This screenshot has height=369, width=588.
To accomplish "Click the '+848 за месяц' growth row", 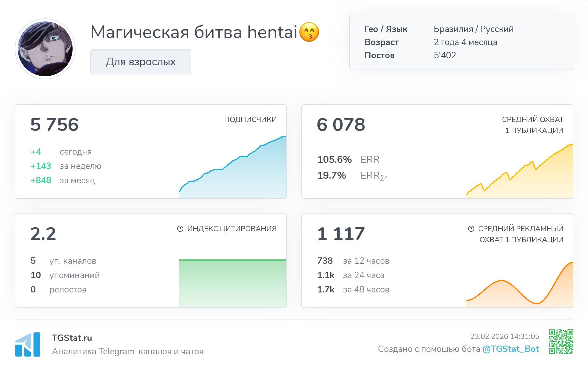I will (63, 180).
